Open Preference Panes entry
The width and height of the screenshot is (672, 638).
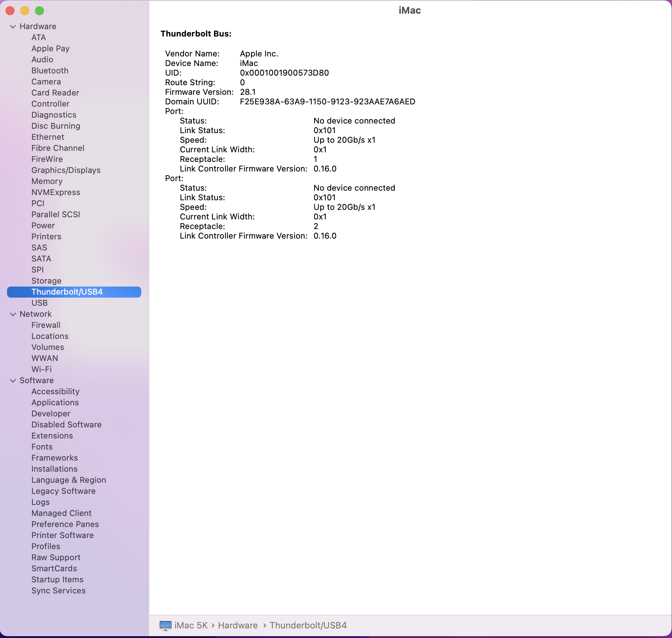pyautogui.click(x=65, y=524)
